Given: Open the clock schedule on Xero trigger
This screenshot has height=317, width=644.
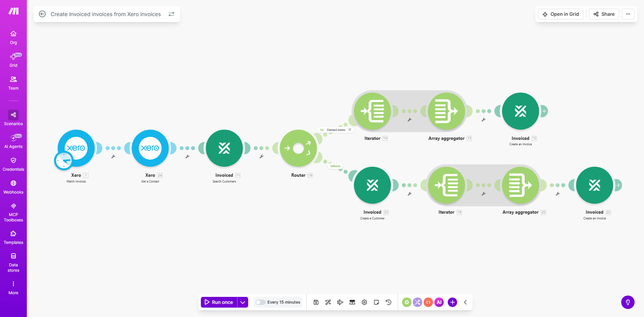Looking at the screenshot, I should coord(63,161).
